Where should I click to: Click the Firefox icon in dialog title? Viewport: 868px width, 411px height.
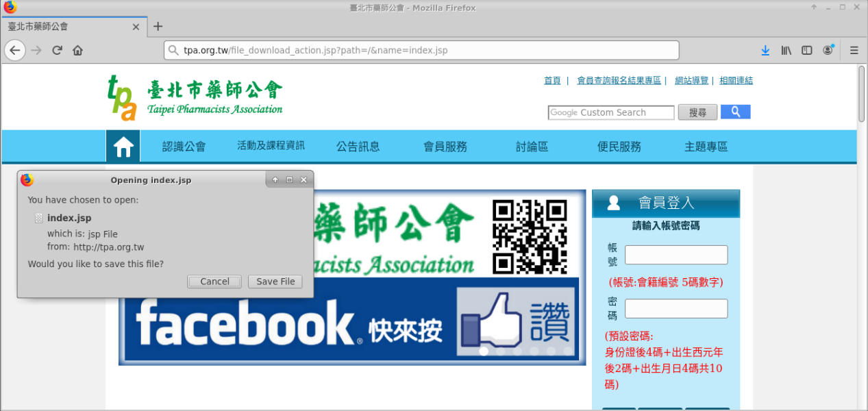point(27,180)
